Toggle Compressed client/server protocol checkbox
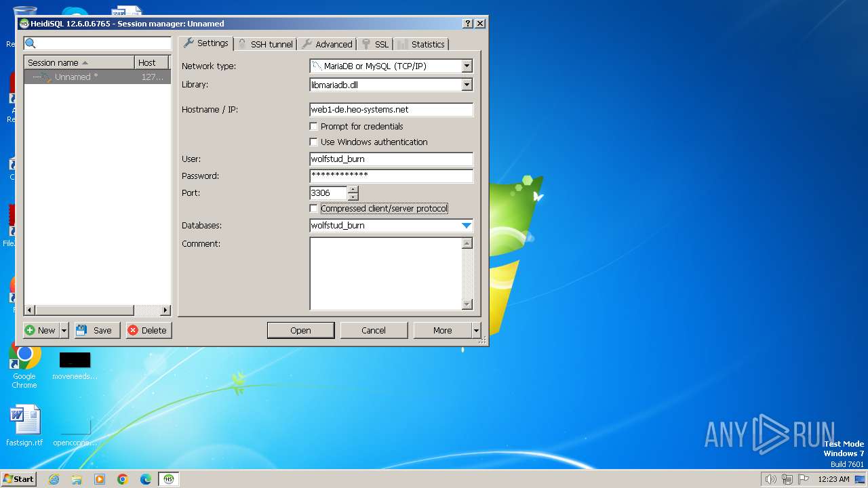Viewport: 868px width, 488px height. pyautogui.click(x=313, y=208)
